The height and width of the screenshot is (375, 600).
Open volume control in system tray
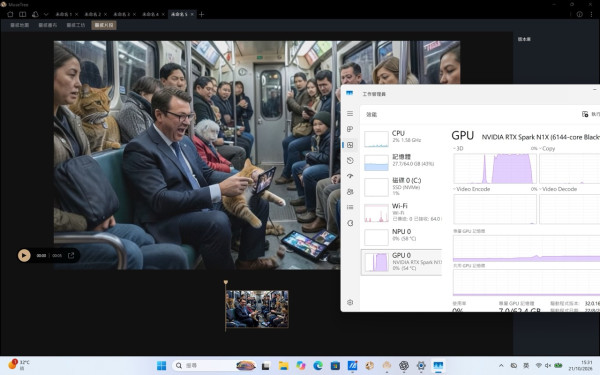click(548, 366)
